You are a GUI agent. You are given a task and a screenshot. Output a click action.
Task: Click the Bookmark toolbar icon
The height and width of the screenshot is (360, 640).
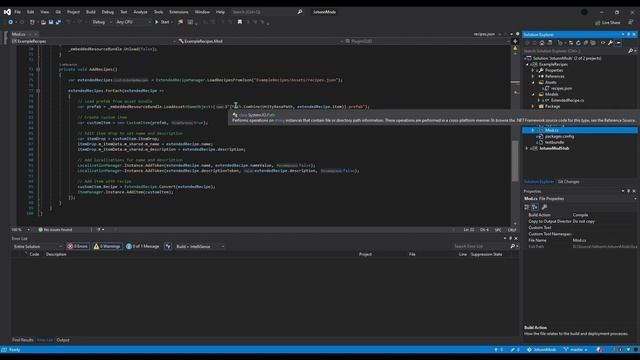point(240,22)
